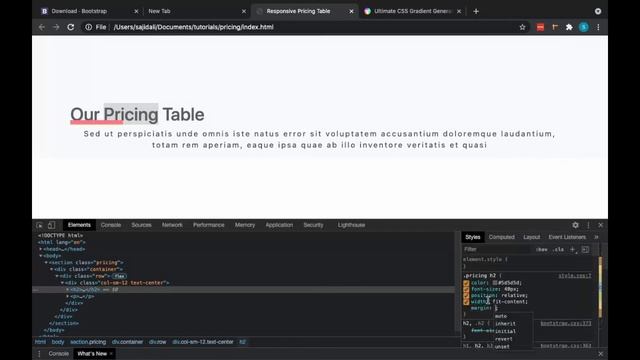Reload the page with refresh icon
This screenshot has height=360, width=640.
71,27
